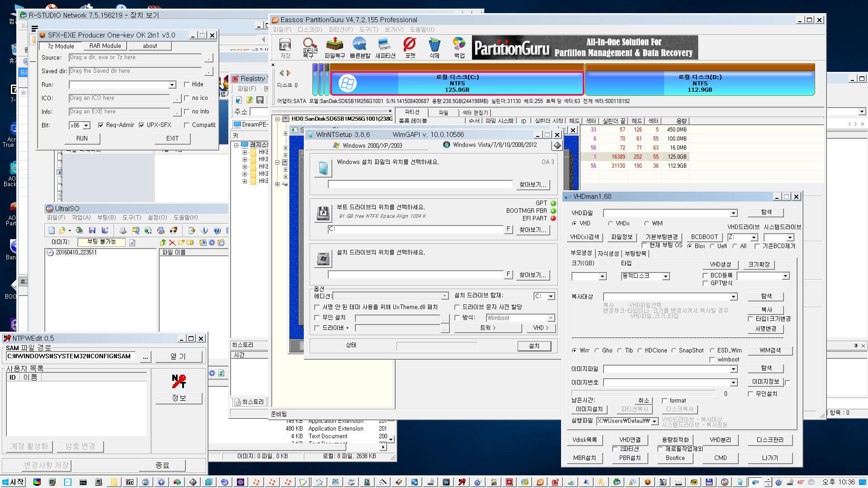
Task: Click the 48° temperature tray icon
Action: (801, 482)
